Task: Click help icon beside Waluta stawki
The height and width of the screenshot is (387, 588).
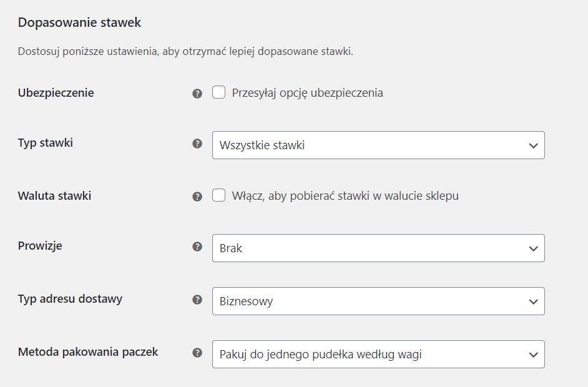Action: (x=197, y=197)
